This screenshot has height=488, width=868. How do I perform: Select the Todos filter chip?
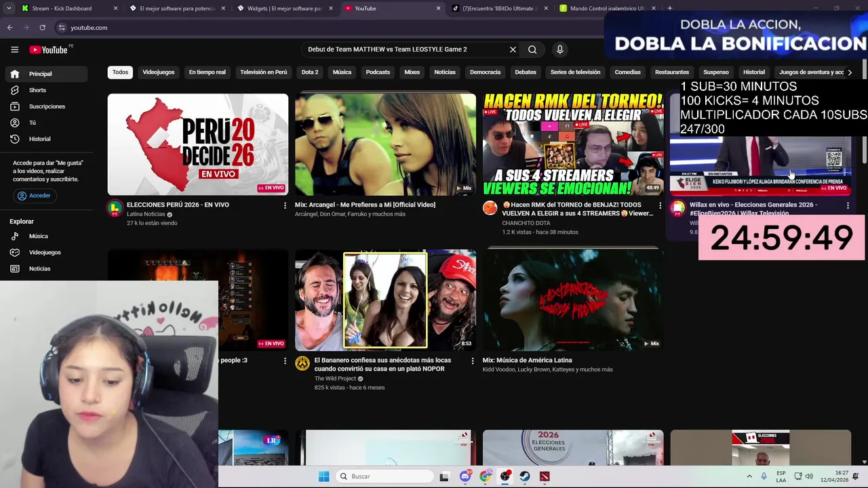[x=120, y=73]
